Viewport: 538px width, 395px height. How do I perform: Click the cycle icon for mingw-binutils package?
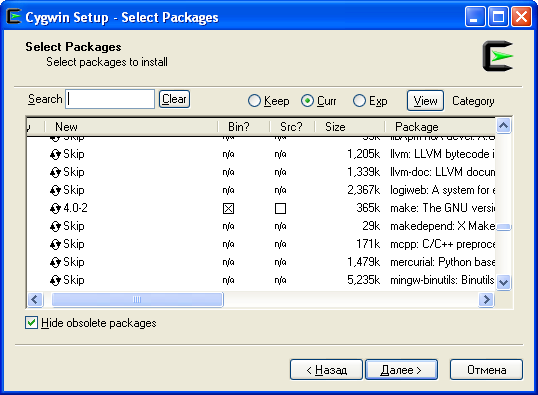point(55,280)
